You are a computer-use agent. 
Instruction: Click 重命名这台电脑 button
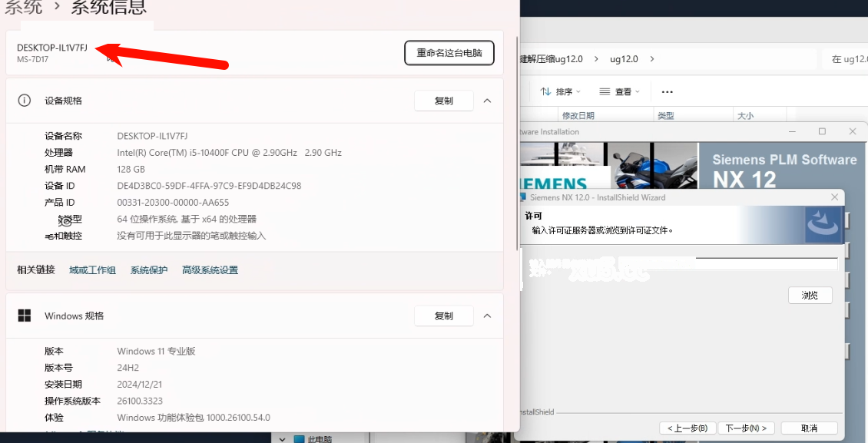click(x=449, y=53)
